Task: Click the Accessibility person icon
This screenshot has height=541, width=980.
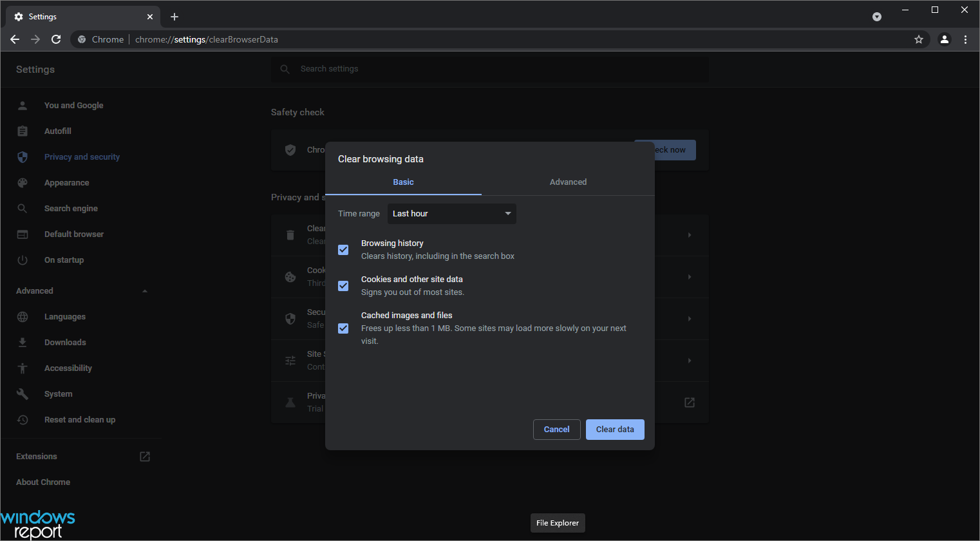Action: (23, 368)
